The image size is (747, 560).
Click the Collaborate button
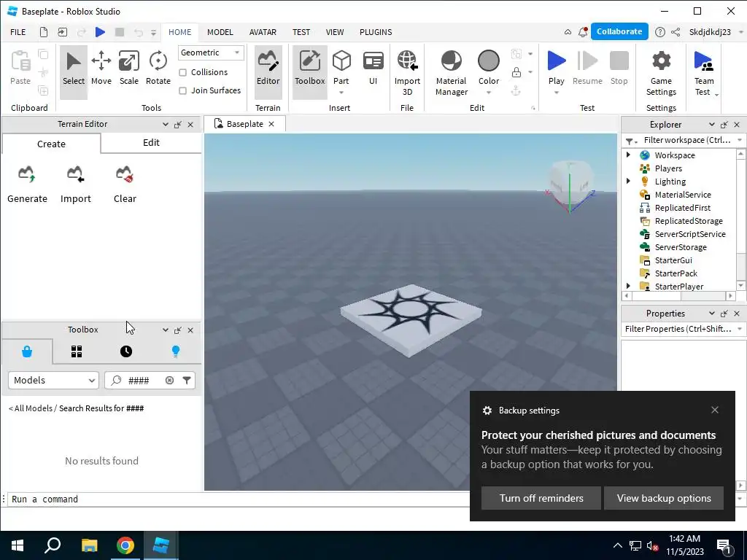tap(619, 31)
